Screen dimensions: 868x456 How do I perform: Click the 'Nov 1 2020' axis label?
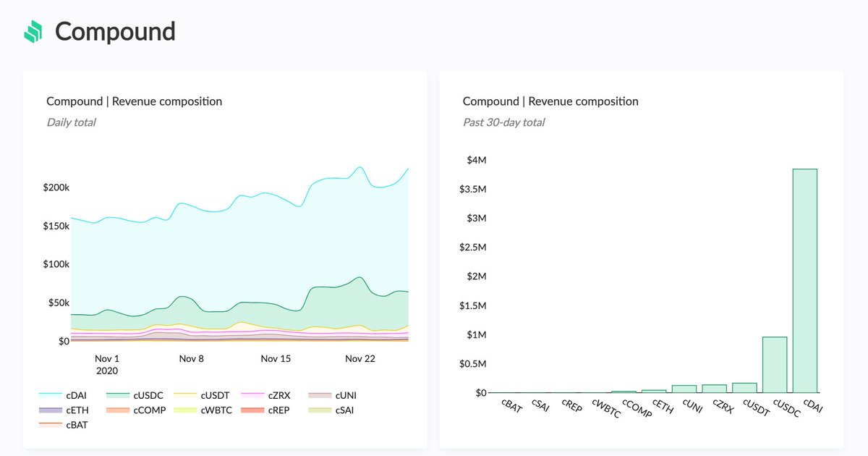(x=107, y=365)
